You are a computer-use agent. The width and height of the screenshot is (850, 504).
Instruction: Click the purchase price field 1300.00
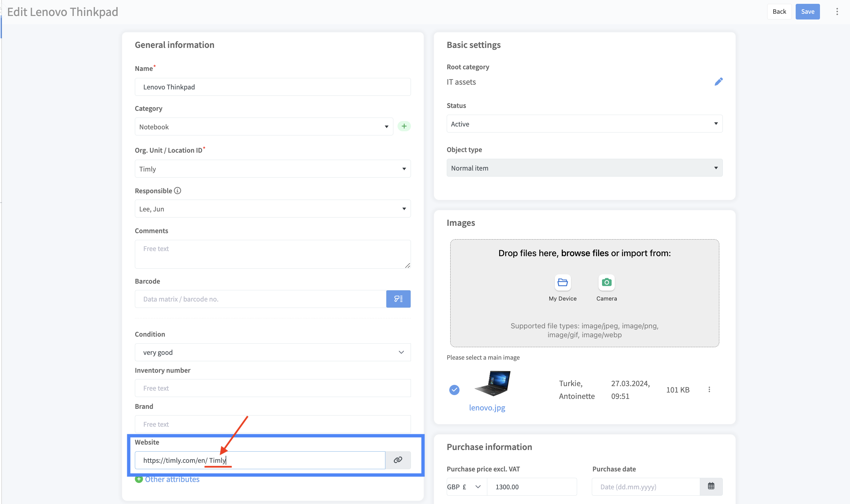(532, 486)
